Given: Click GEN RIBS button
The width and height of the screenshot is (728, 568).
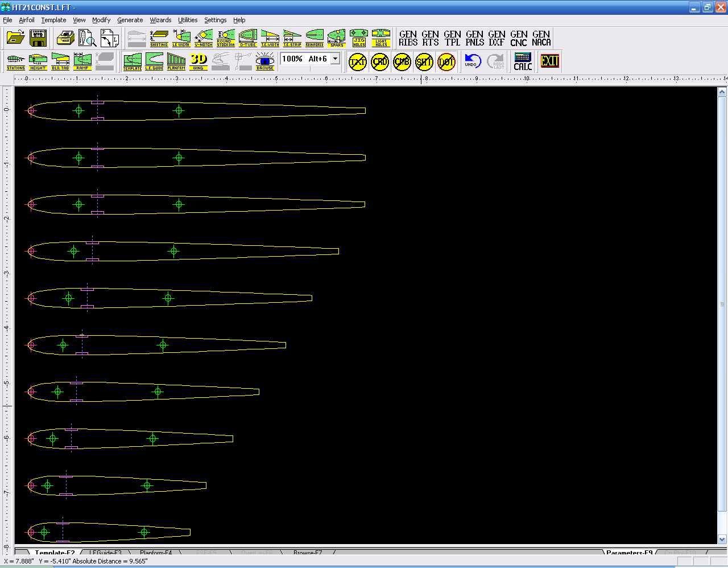Looking at the screenshot, I should pos(408,38).
